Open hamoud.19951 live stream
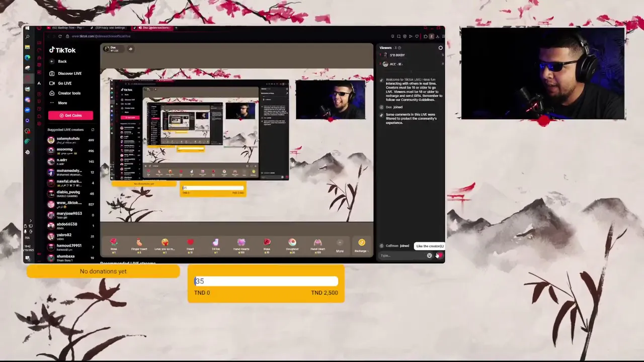644x362 pixels. tap(71, 247)
